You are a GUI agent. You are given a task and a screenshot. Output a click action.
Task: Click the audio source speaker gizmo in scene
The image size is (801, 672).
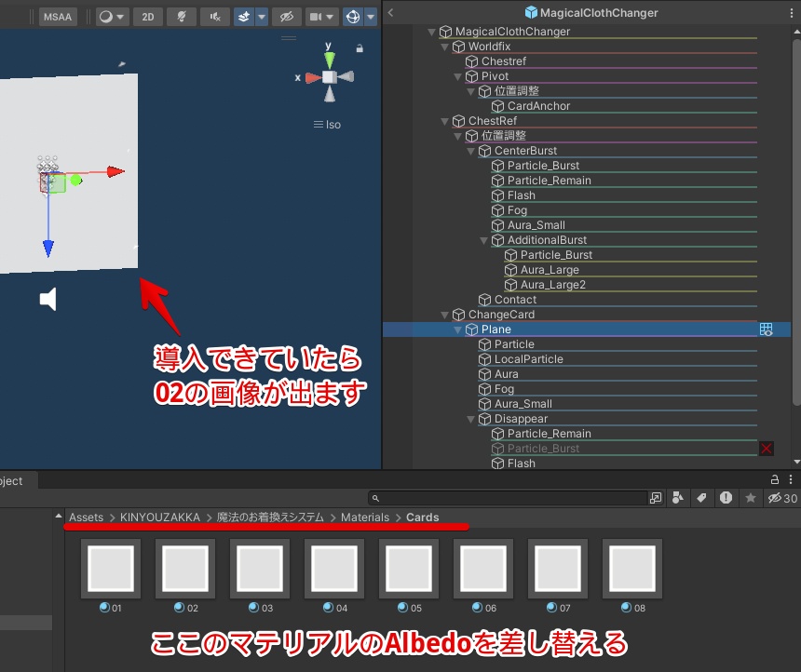point(48,299)
